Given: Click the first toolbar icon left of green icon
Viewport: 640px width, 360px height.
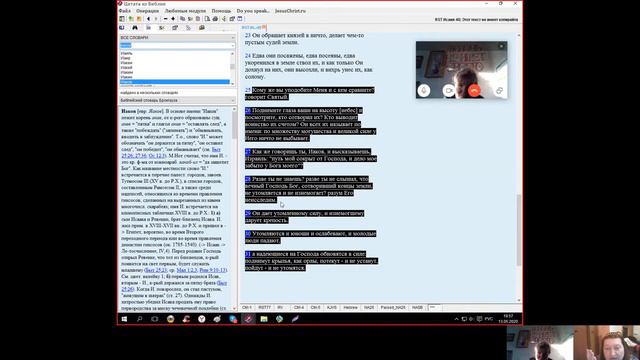Looking at the screenshot, I should (122, 19).
